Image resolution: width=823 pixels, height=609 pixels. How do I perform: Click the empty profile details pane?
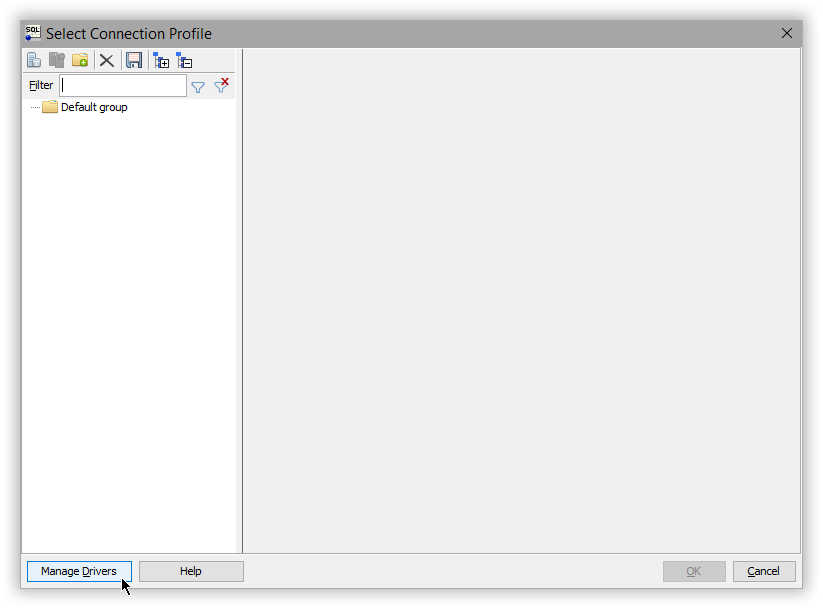(520, 300)
